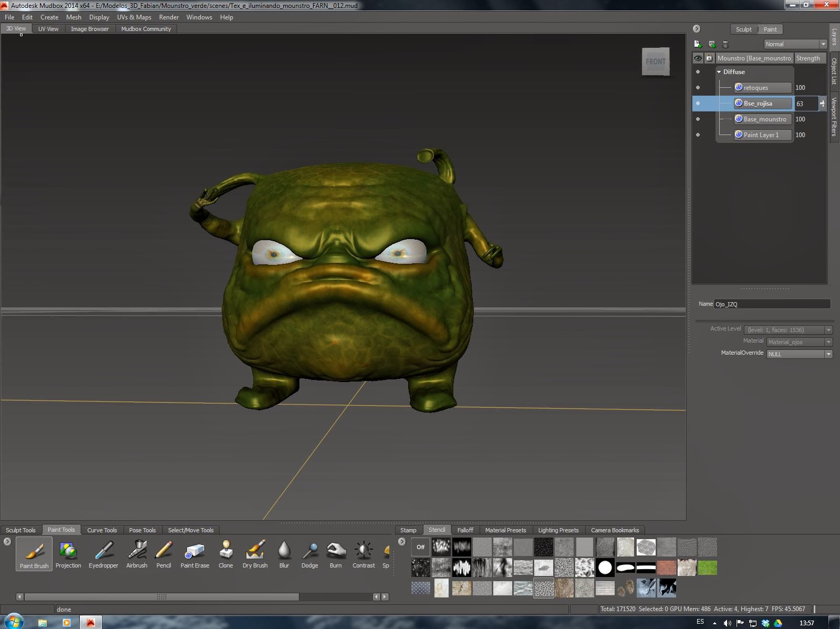This screenshot has height=629, width=840.
Task: Click the Name field containing Ojo_IZQ
Action: (772, 304)
